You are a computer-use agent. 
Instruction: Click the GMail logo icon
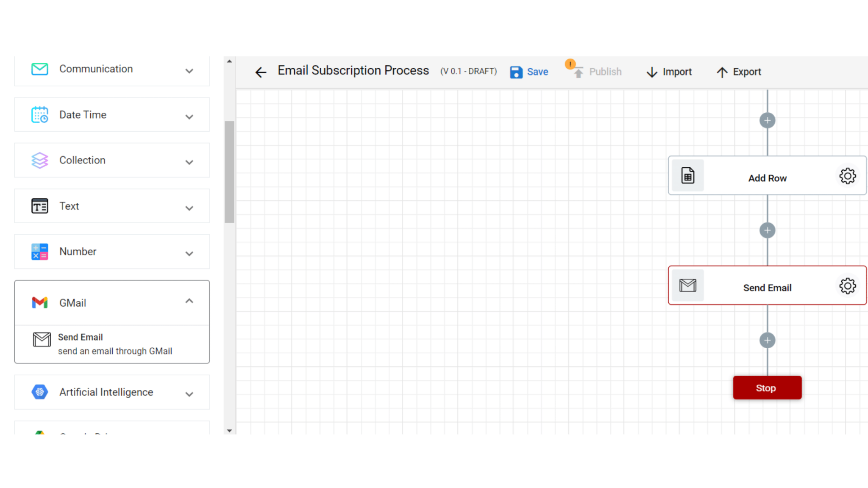40,303
